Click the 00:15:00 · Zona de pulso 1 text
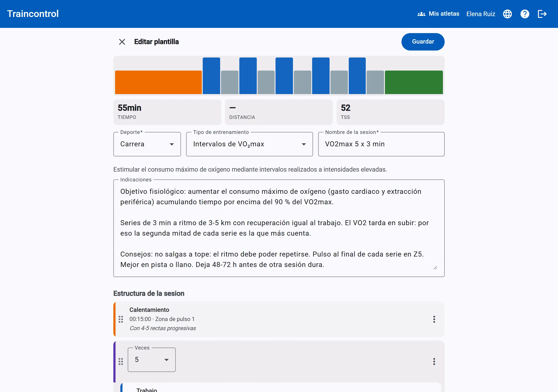 click(162, 319)
